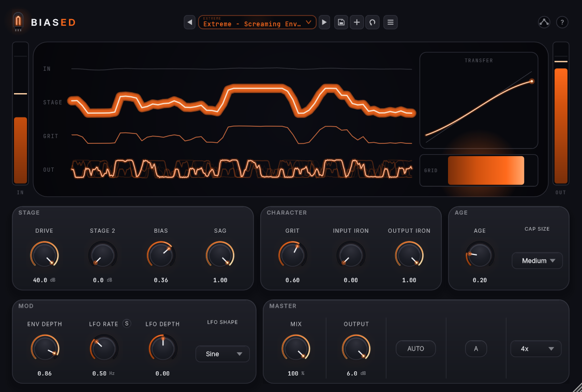Click the INPUT IRON knob
The height and width of the screenshot is (392, 582).
tap(351, 255)
